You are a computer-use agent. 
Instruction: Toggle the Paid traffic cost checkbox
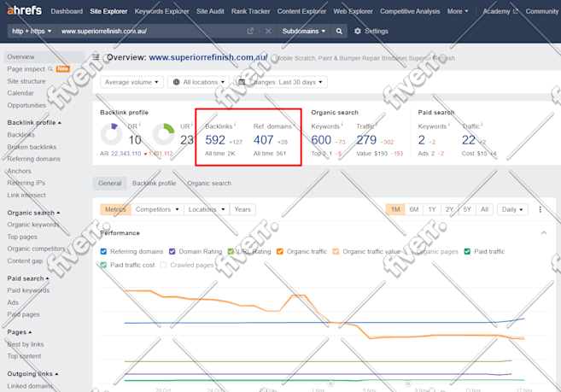[x=104, y=265]
